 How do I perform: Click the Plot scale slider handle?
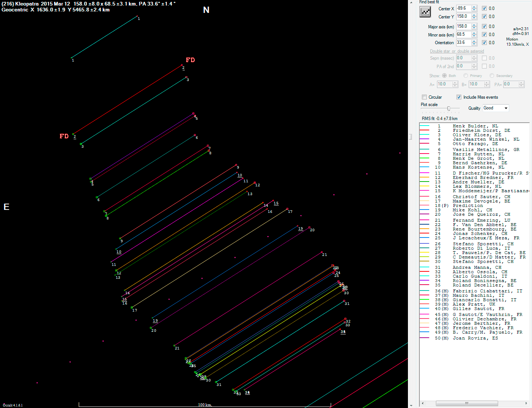(x=449, y=108)
